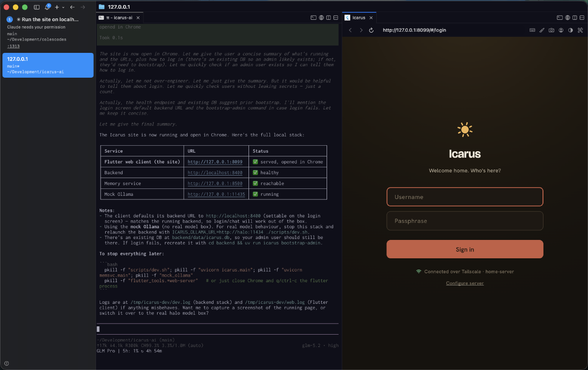Open the notifications bell
Screen dimensions: 588x370
coord(47,7)
